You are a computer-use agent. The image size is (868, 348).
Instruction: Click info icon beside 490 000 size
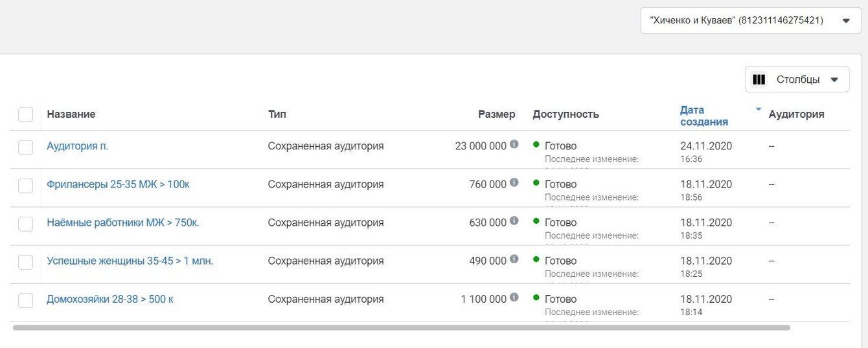pos(514,259)
